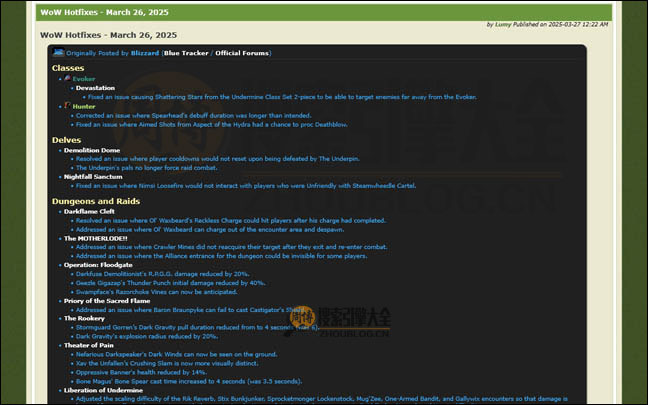Click the Delves section heading

coord(66,140)
